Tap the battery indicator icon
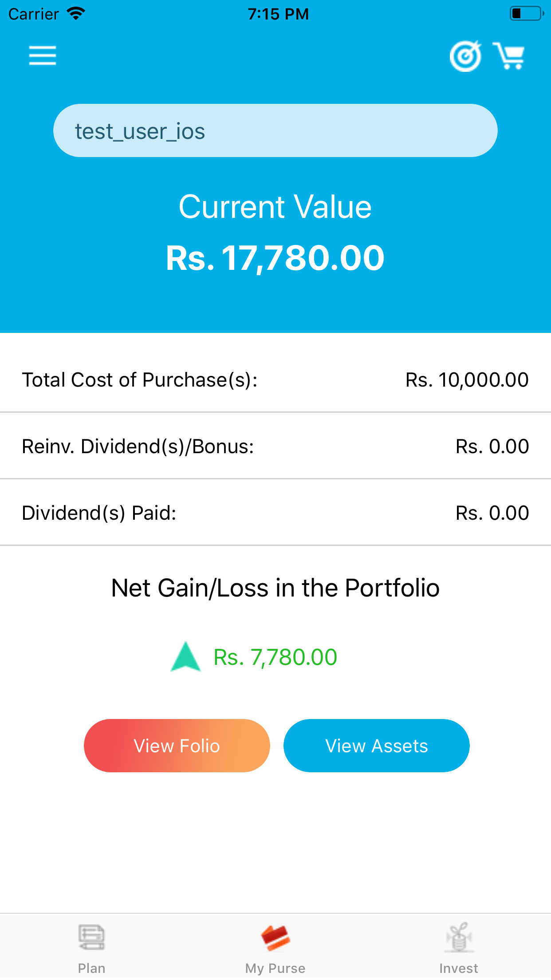551x980 pixels. pyautogui.click(x=526, y=14)
